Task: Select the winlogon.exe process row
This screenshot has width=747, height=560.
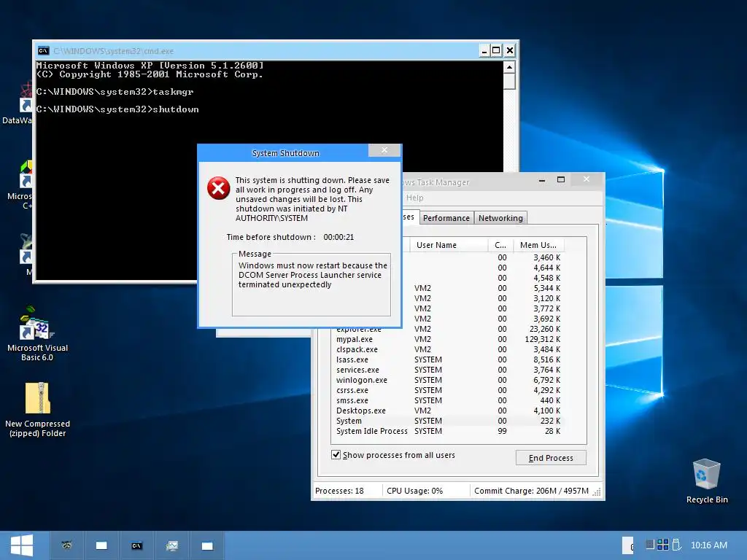Action: click(448, 380)
